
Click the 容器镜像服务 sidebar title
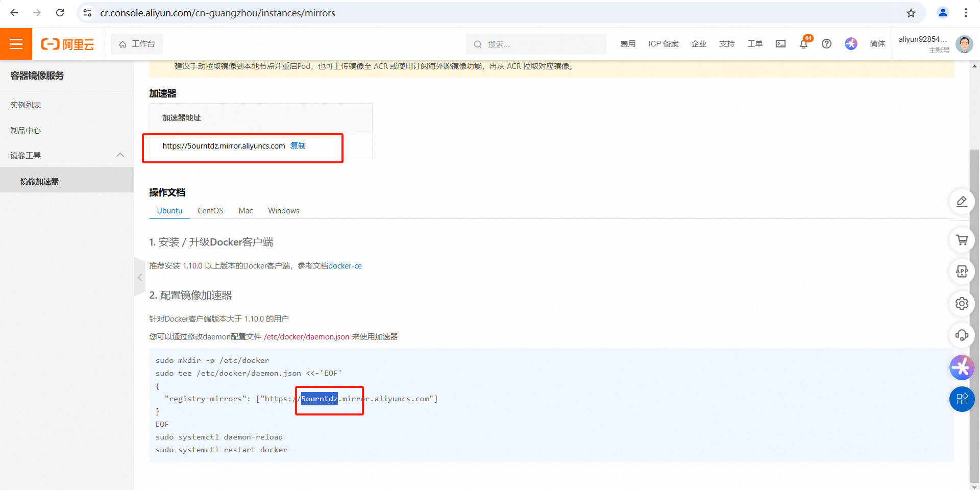(x=37, y=76)
